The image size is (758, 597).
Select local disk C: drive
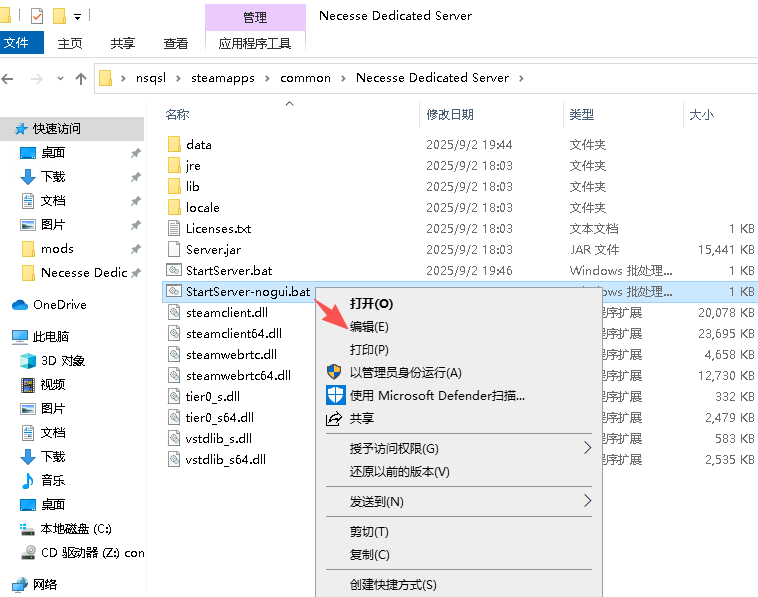(x=75, y=528)
